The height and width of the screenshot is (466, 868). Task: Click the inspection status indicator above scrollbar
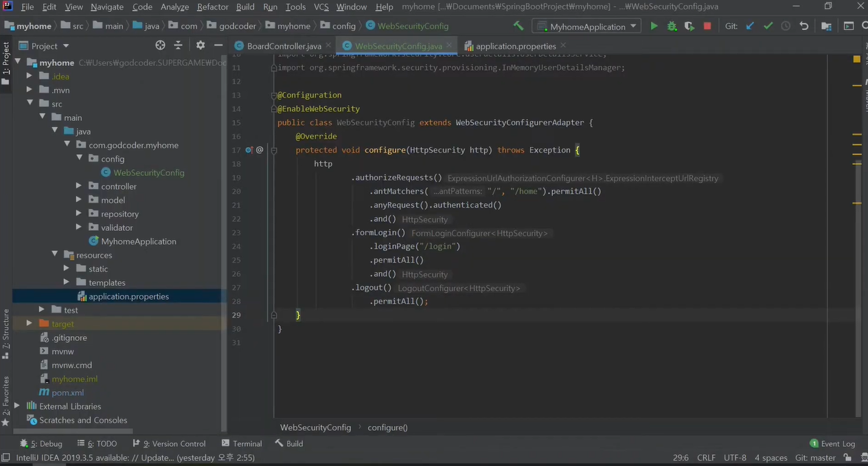[x=857, y=59]
